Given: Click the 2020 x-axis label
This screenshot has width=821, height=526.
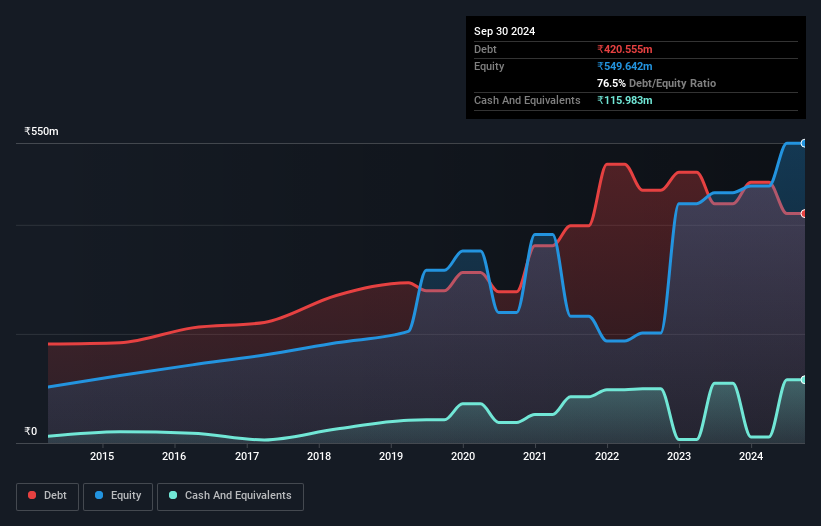Looking at the screenshot, I should 463,456.
